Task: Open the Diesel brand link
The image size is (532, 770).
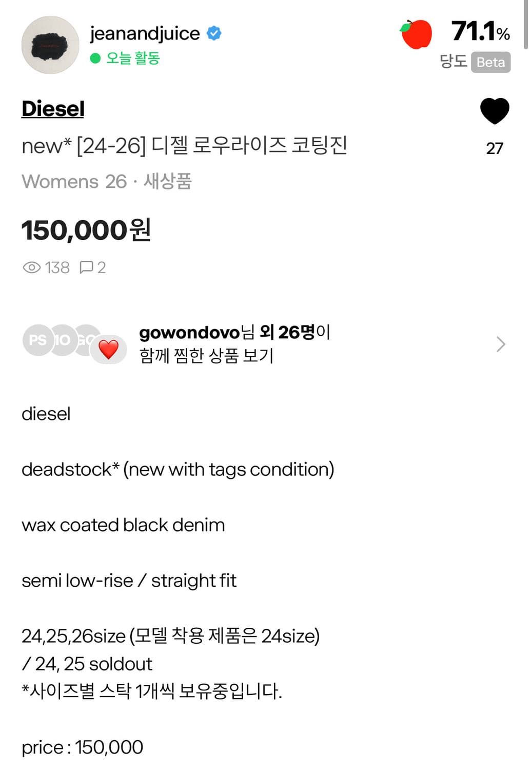Action: (53, 109)
